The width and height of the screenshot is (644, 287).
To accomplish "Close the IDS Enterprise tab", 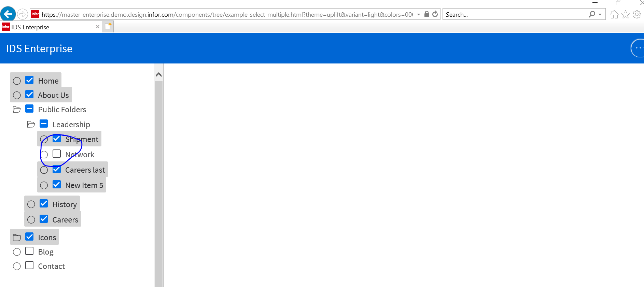I will [98, 27].
